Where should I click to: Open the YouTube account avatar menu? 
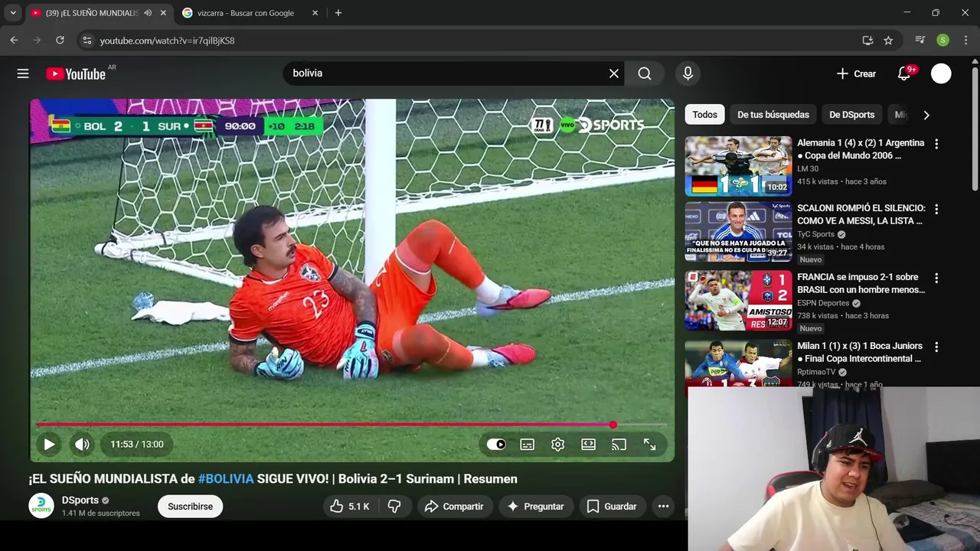(x=941, y=73)
